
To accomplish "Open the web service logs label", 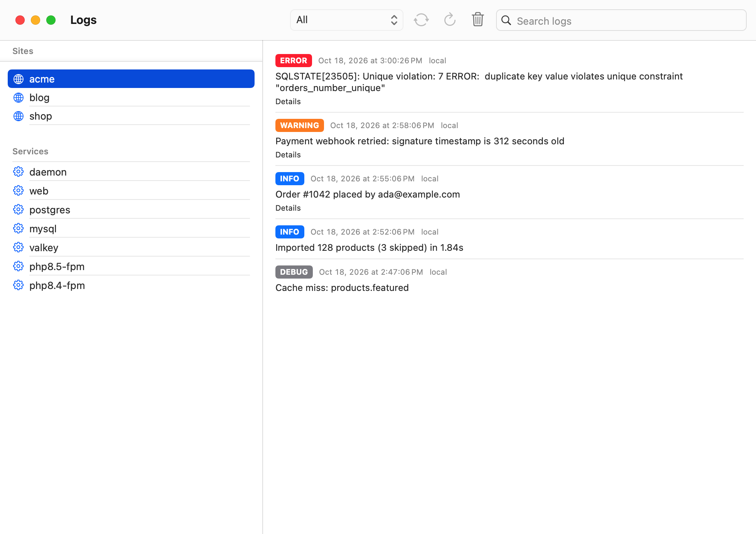I will point(39,191).
